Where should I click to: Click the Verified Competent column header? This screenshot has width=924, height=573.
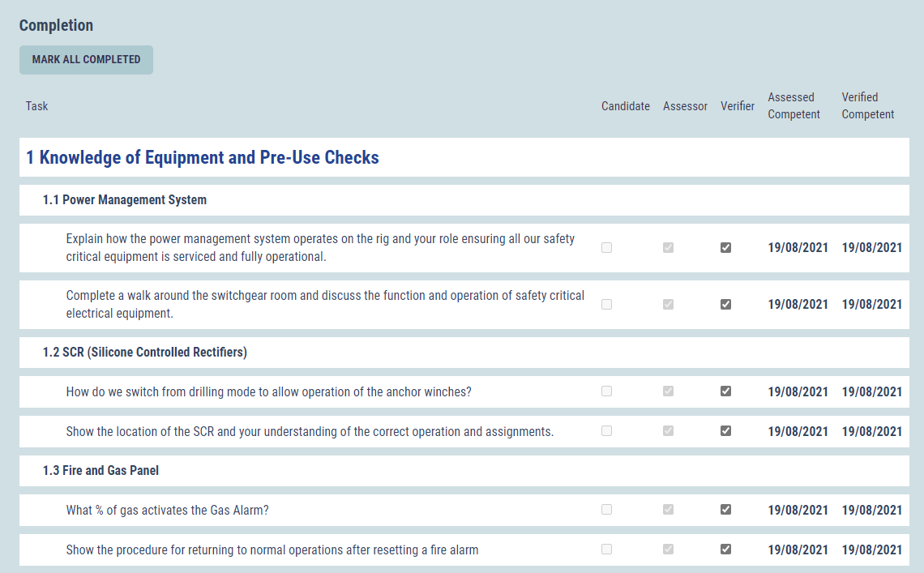click(x=867, y=106)
